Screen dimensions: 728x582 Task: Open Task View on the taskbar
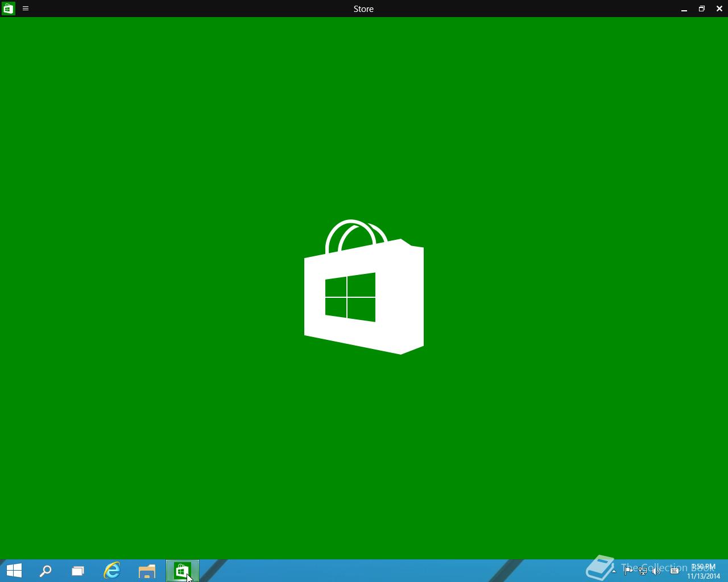[78, 571]
